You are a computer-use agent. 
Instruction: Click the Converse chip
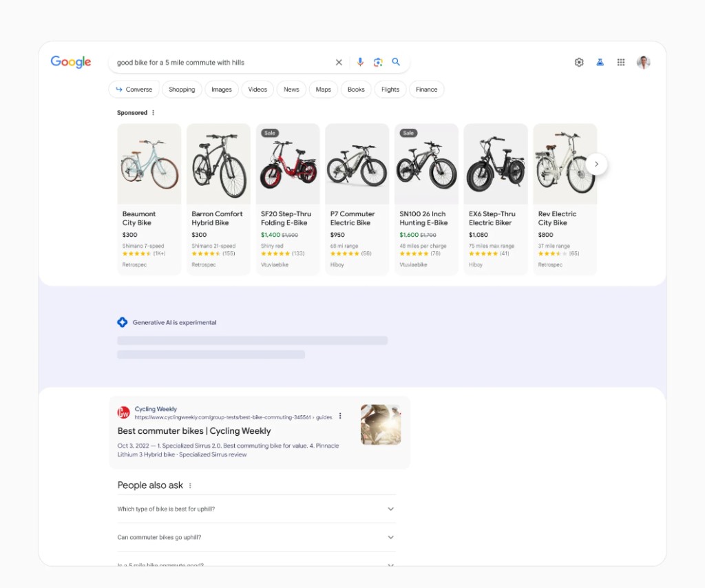(x=134, y=90)
